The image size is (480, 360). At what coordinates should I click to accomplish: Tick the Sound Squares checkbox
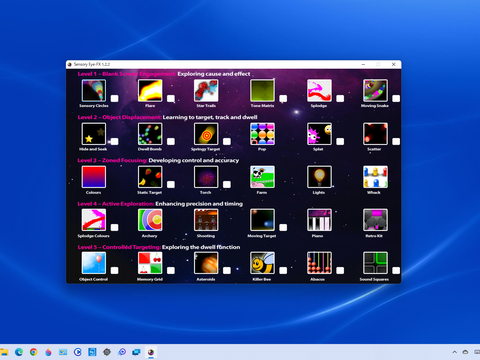(x=396, y=270)
